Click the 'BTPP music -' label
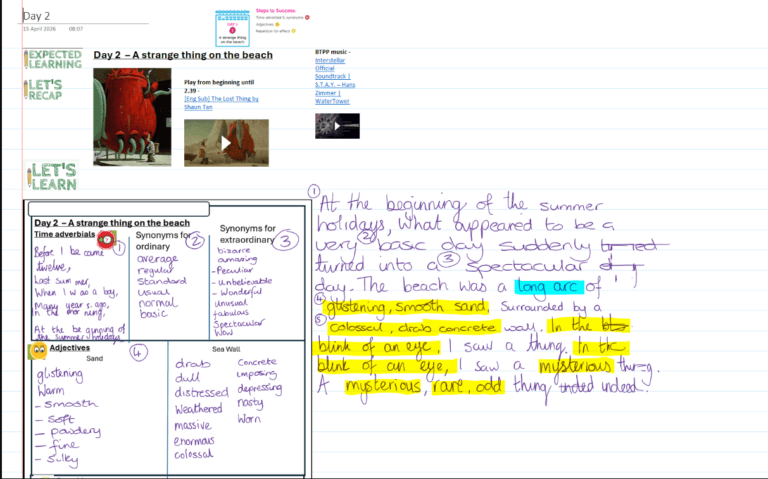The image size is (768, 479). click(333, 52)
